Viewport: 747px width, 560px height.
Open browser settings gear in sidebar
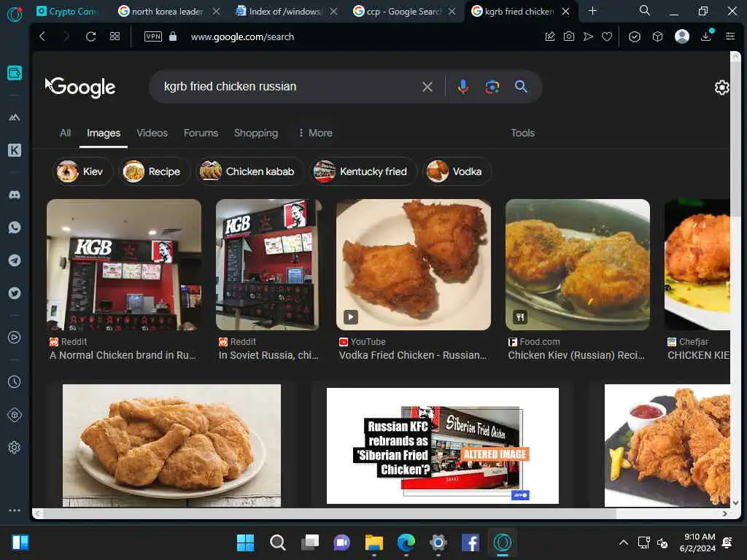(x=15, y=448)
